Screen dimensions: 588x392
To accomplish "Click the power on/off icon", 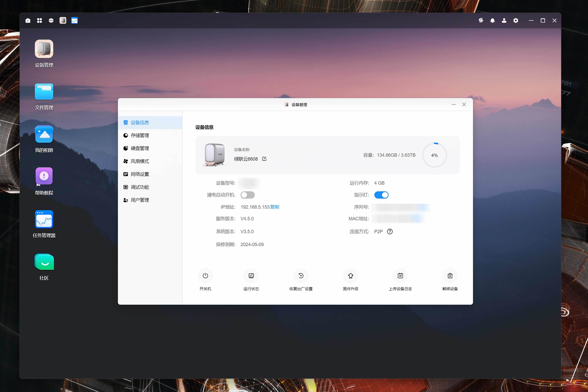I will pos(205,275).
